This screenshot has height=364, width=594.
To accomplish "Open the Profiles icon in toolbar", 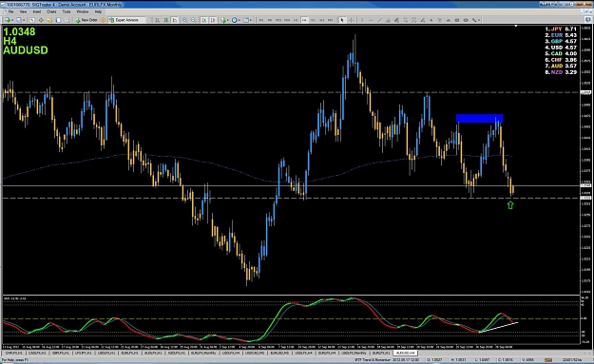I will (x=19, y=20).
